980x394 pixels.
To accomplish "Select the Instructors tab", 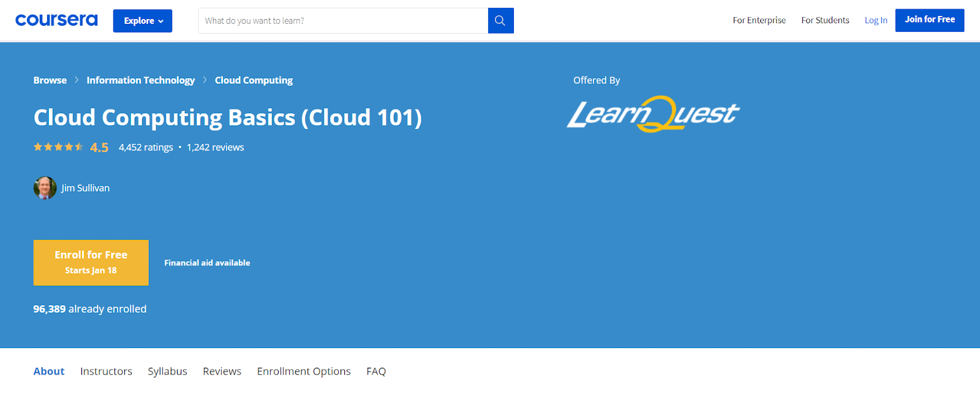I will [106, 371].
